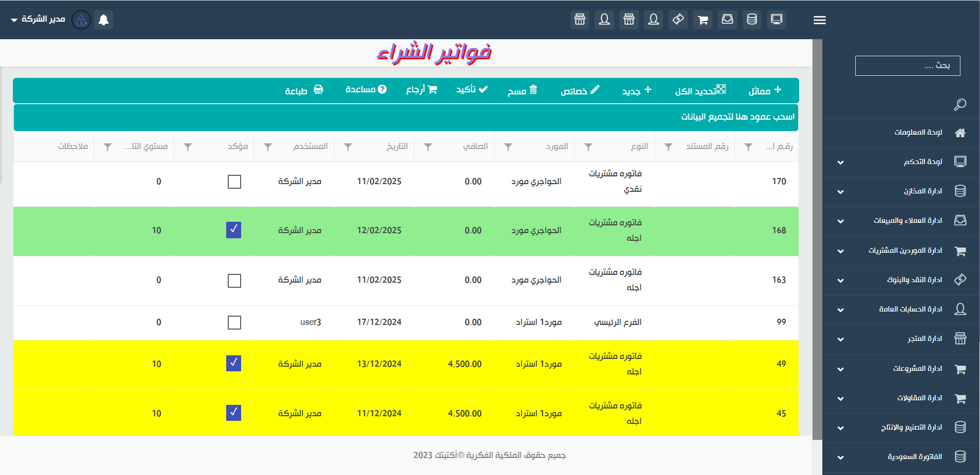The height and width of the screenshot is (475, 980).
Task: Filter the الصافي column
Action: (428, 147)
